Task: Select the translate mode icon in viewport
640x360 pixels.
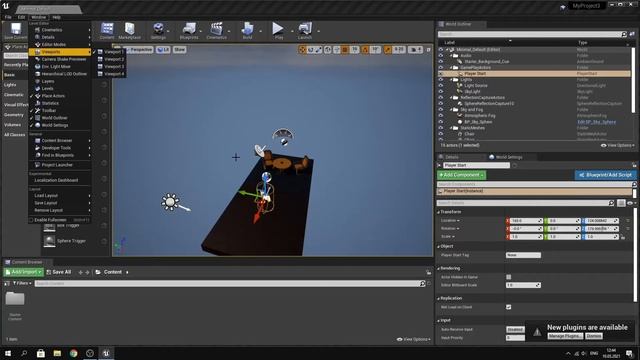Action: tap(302, 50)
